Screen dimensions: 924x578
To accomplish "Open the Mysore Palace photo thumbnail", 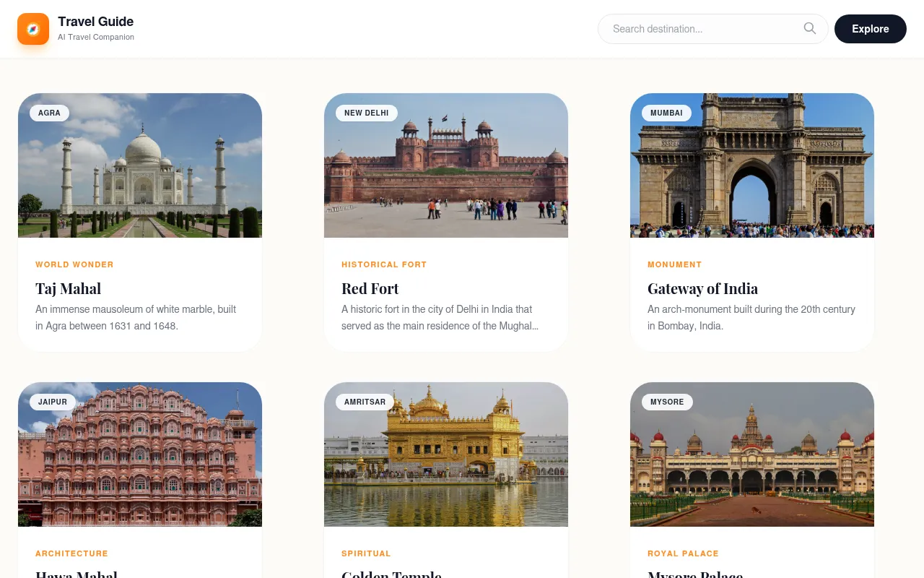I will point(752,454).
